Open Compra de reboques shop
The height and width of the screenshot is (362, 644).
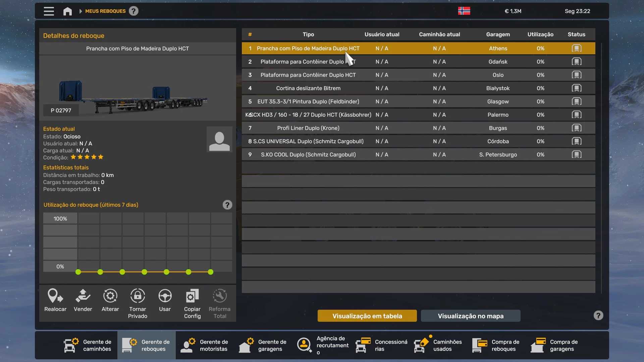coord(496,345)
